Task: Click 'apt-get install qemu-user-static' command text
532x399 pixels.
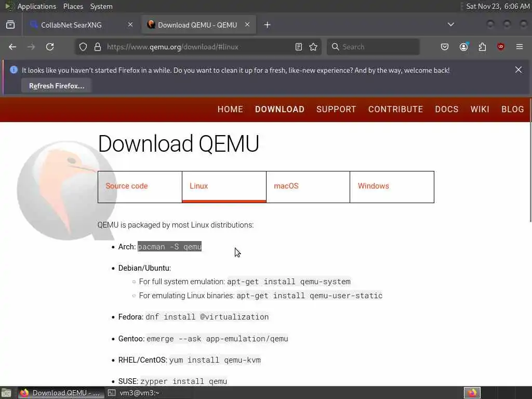Action: point(310,296)
